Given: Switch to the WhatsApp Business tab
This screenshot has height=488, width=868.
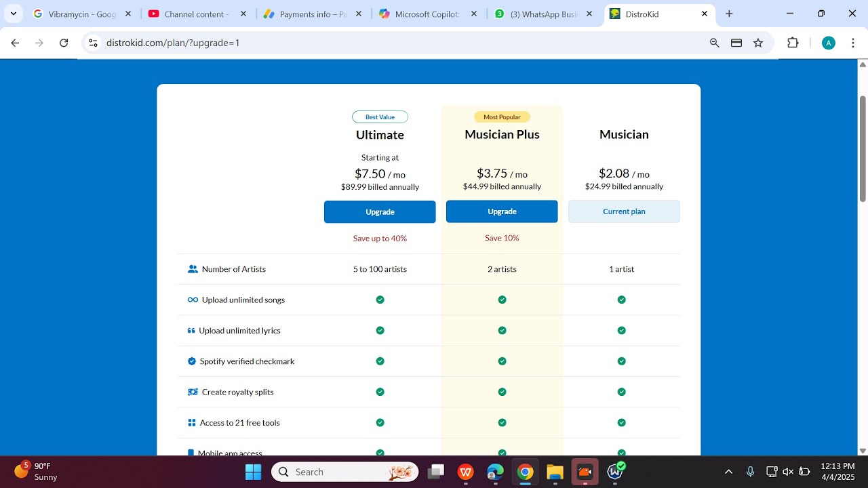Looking at the screenshot, I should click(x=542, y=14).
